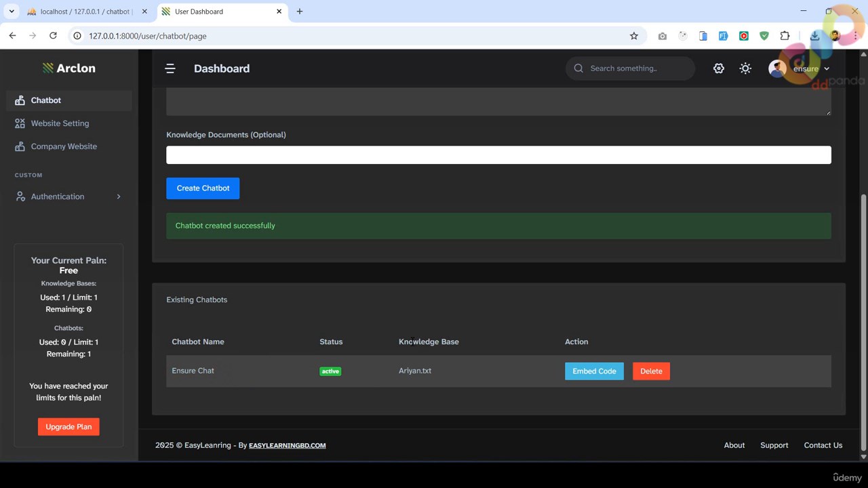The height and width of the screenshot is (488, 868).
Task: Click the page vertical scrollbar
Action: [x=863, y=322]
